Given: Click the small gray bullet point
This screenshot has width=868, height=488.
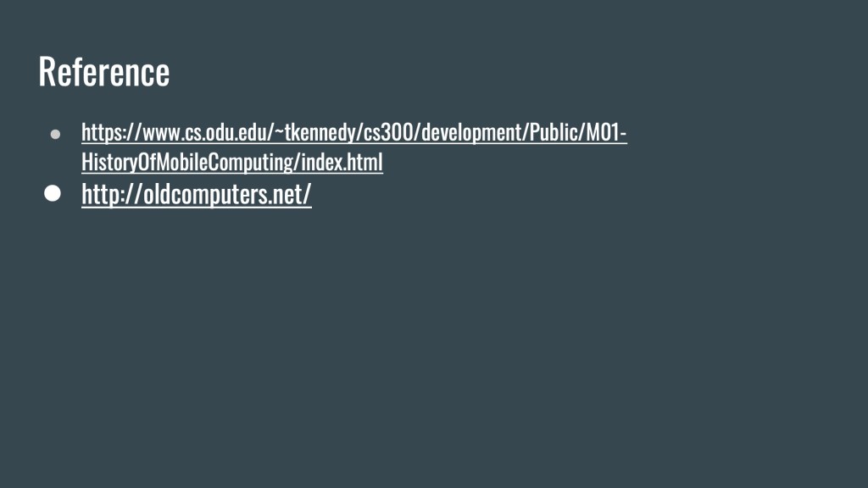Looking at the screenshot, I should tap(55, 134).
